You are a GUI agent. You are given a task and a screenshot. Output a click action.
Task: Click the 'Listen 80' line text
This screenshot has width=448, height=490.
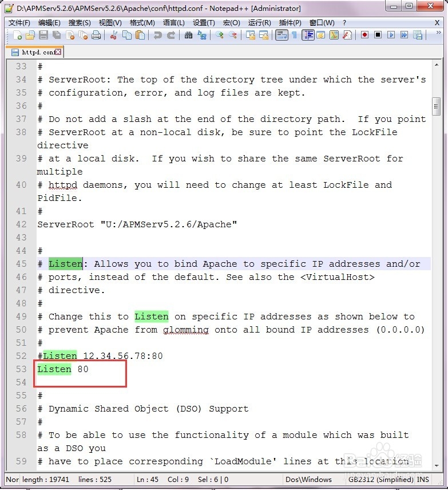[x=63, y=369]
